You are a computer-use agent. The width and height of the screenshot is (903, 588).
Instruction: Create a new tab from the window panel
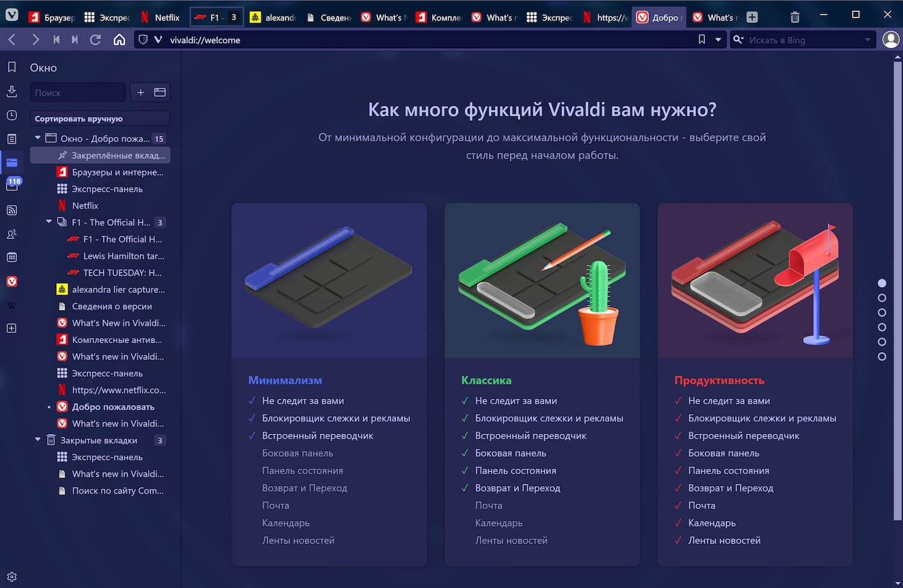click(140, 93)
